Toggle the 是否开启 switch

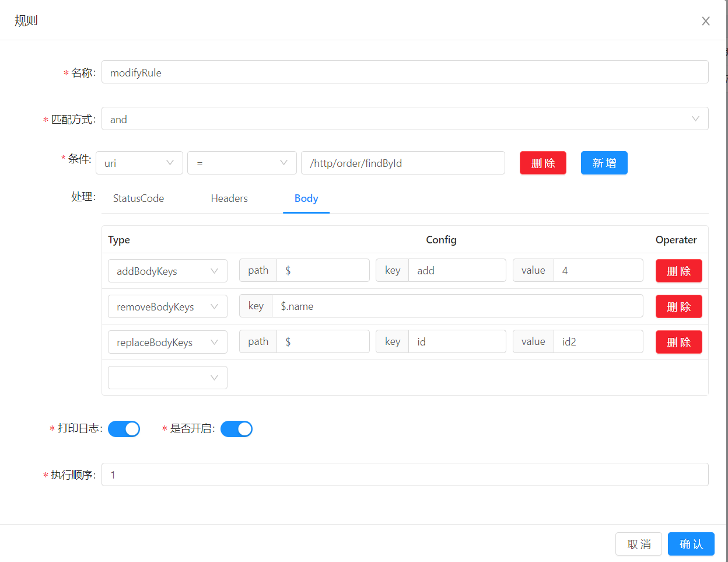pyautogui.click(x=236, y=429)
